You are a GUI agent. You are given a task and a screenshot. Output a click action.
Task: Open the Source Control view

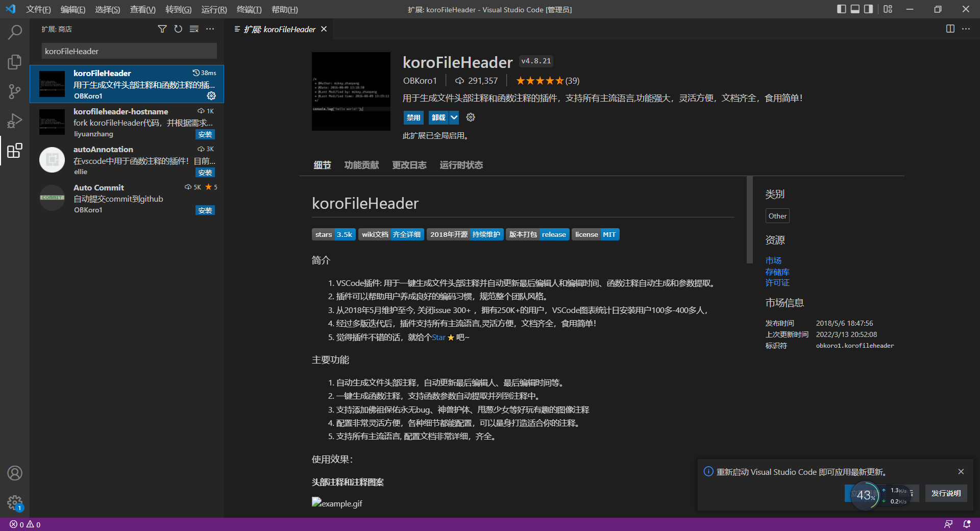click(x=15, y=91)
